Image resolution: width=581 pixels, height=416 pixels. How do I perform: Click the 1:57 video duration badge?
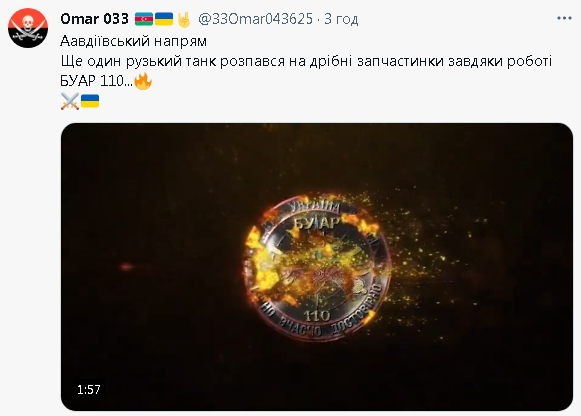89,390
